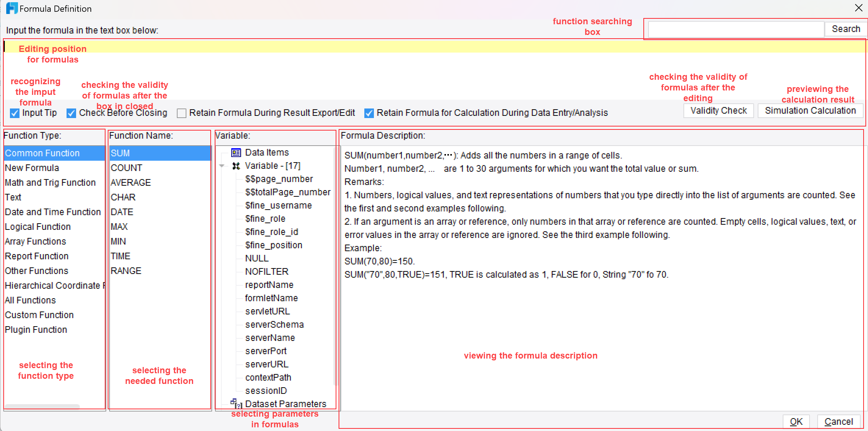This screenshot has width=868, height=431.
Task: Select the NOFILTER variable
Action: pos(267,272)
